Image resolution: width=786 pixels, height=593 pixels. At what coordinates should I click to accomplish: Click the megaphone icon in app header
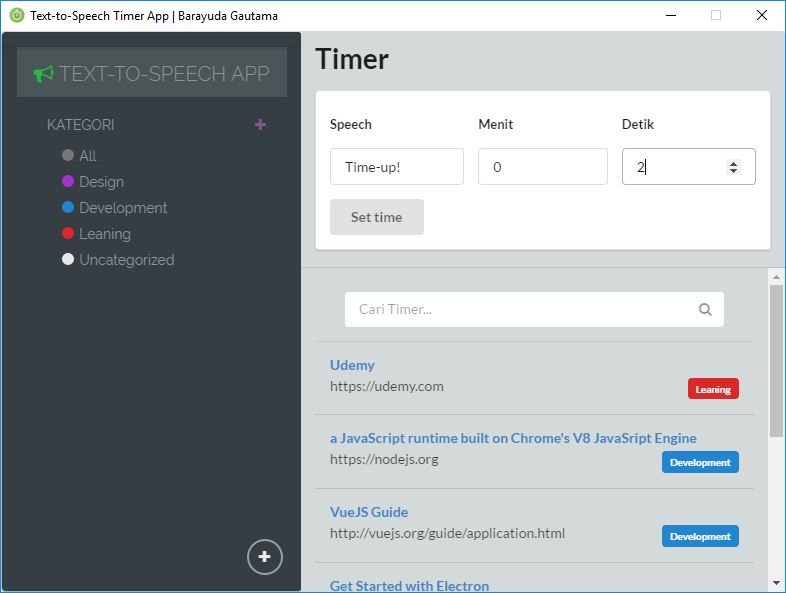point(43,74)
